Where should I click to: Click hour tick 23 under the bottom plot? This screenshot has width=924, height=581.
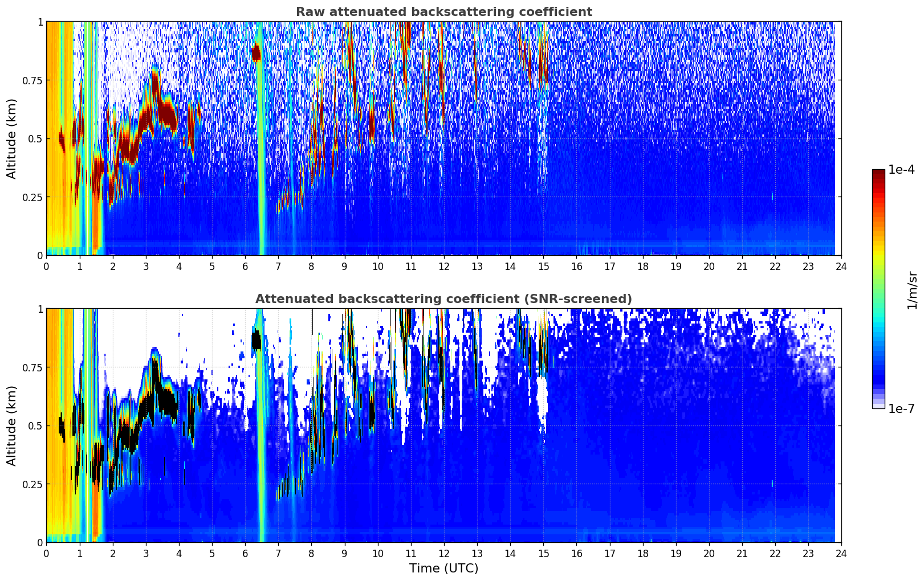[808, 553]
